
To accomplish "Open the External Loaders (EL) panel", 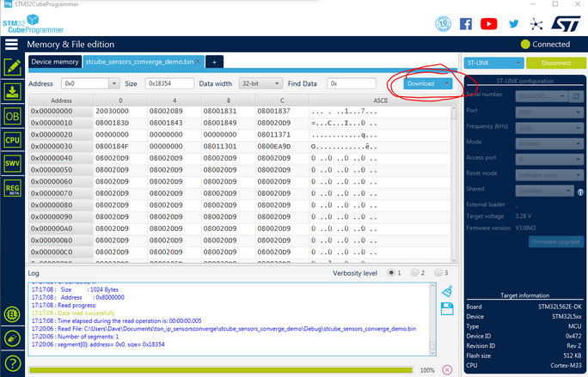I will 12,314.
